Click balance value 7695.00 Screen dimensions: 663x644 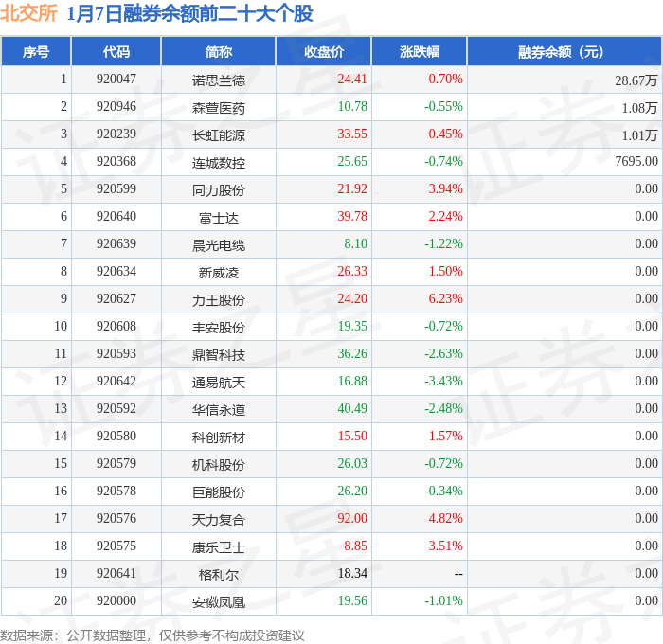636,162
